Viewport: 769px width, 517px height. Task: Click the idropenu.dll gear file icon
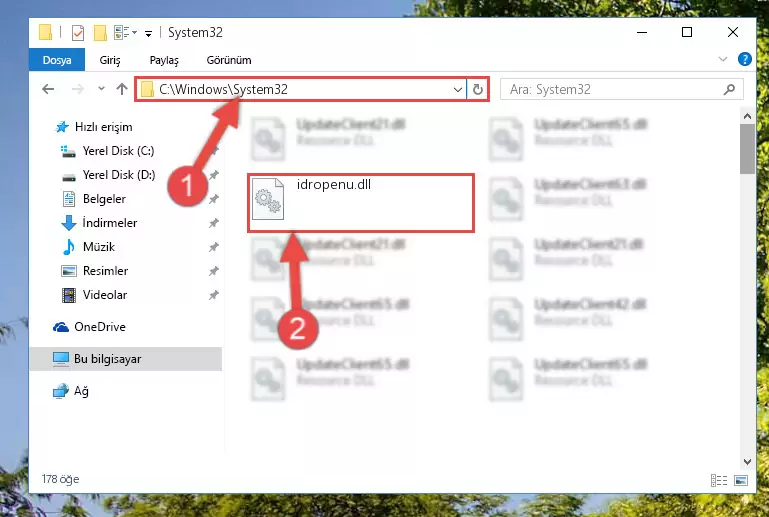point(268,199)
